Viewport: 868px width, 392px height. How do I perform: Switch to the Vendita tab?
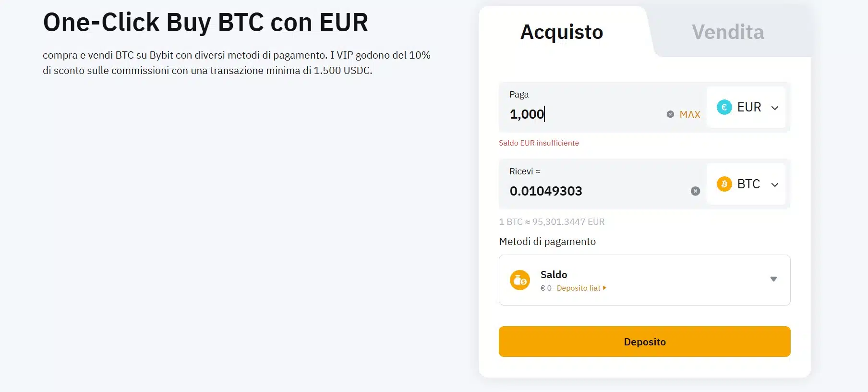[727, 32]
